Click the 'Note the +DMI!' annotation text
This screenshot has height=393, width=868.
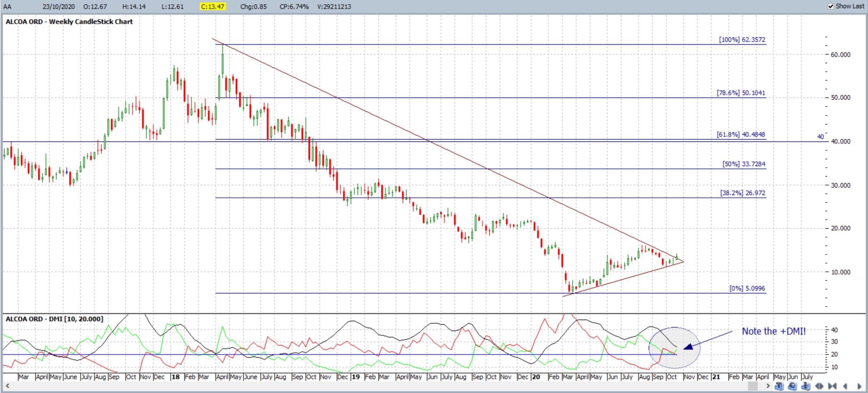(774, 331)
